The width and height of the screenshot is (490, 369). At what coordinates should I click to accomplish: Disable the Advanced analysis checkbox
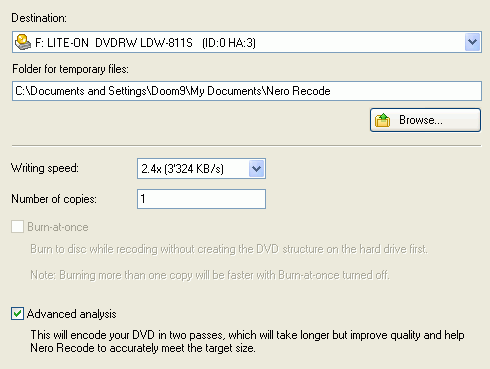[x=17, y=314]
